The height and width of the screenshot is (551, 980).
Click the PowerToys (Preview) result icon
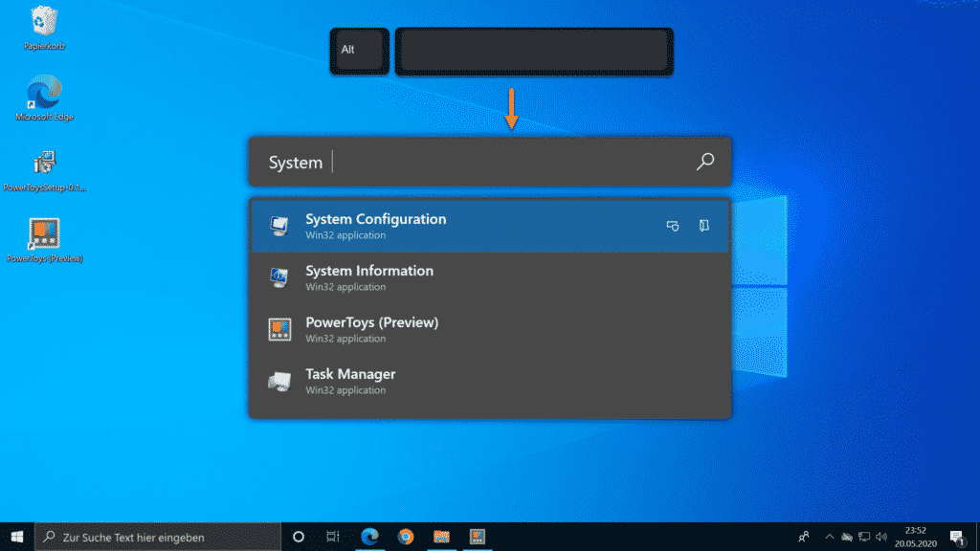279,329
